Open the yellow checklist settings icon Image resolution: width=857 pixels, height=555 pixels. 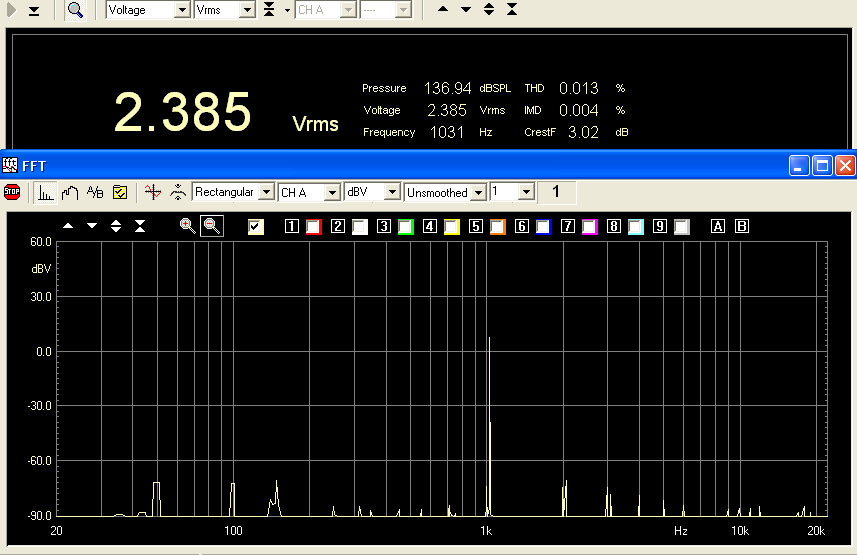(x=120, y=192)
